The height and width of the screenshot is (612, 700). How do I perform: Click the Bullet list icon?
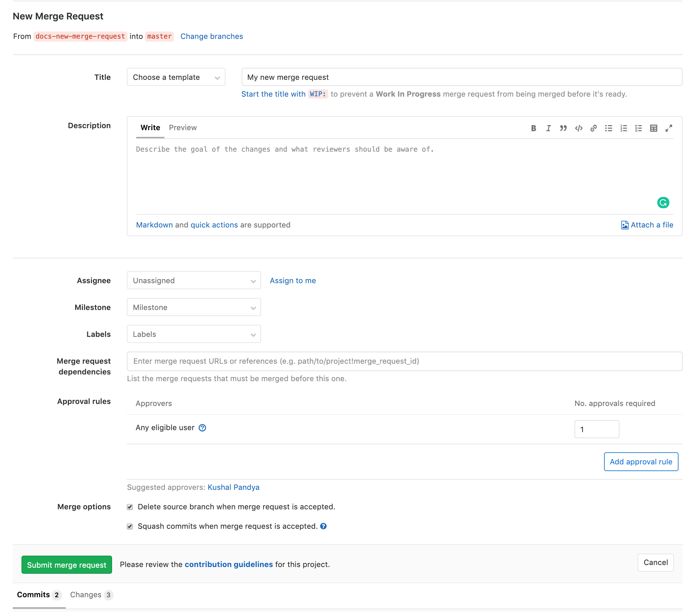[608, 127]
